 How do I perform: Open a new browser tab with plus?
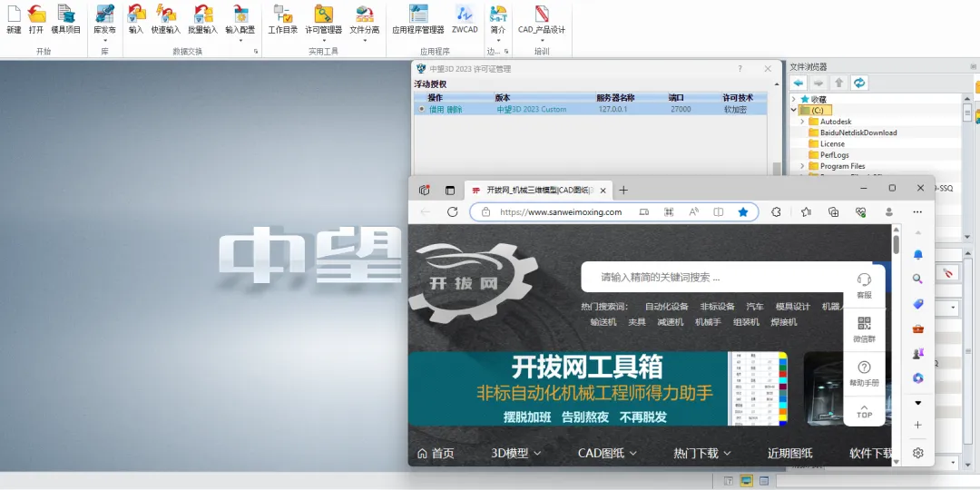pyautogui.click(x=623, y=190)
